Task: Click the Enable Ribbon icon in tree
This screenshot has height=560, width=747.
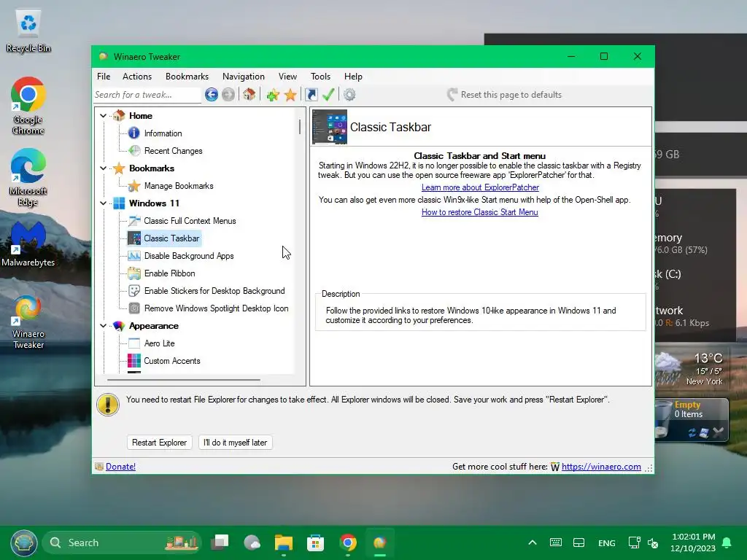Action: tap(134, 273)
